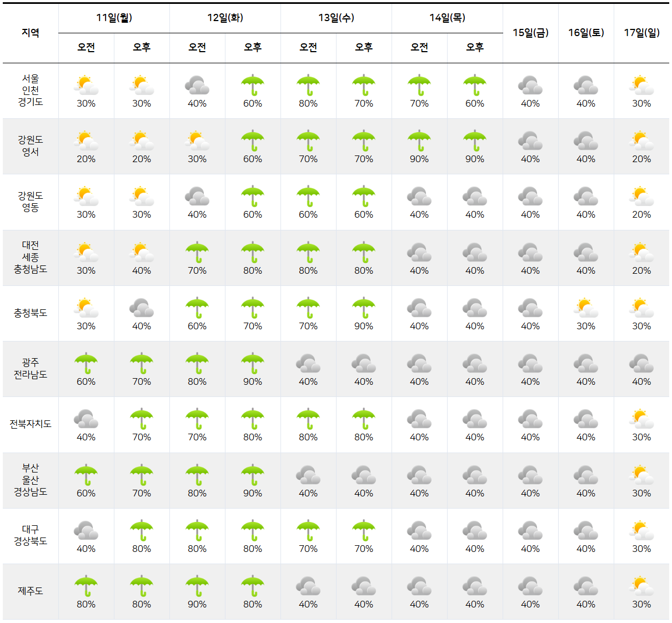This screenshot has width=672, height=623.
Task: Click the 13일(수) date header
Action: point(336,18)
